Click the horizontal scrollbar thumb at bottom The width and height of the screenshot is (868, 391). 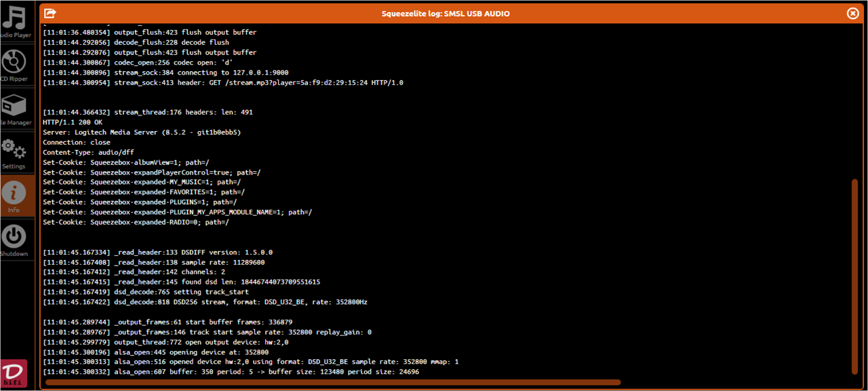[x=333, y=382]
